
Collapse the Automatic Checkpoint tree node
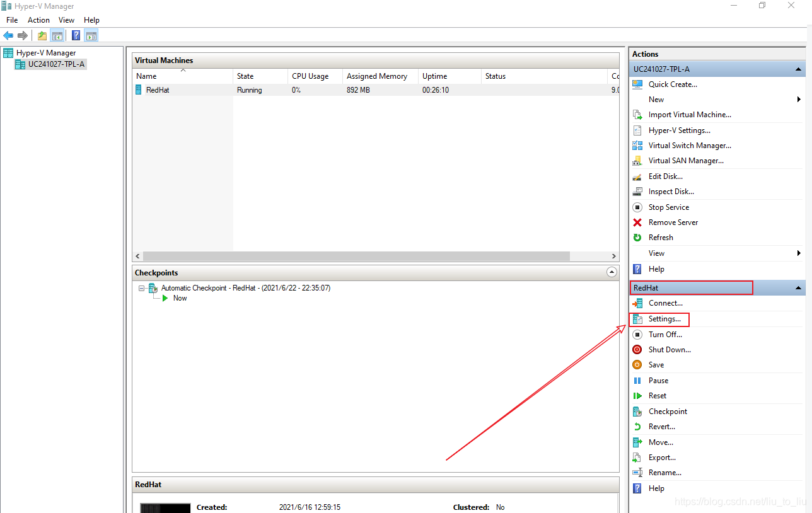[142, 288]
